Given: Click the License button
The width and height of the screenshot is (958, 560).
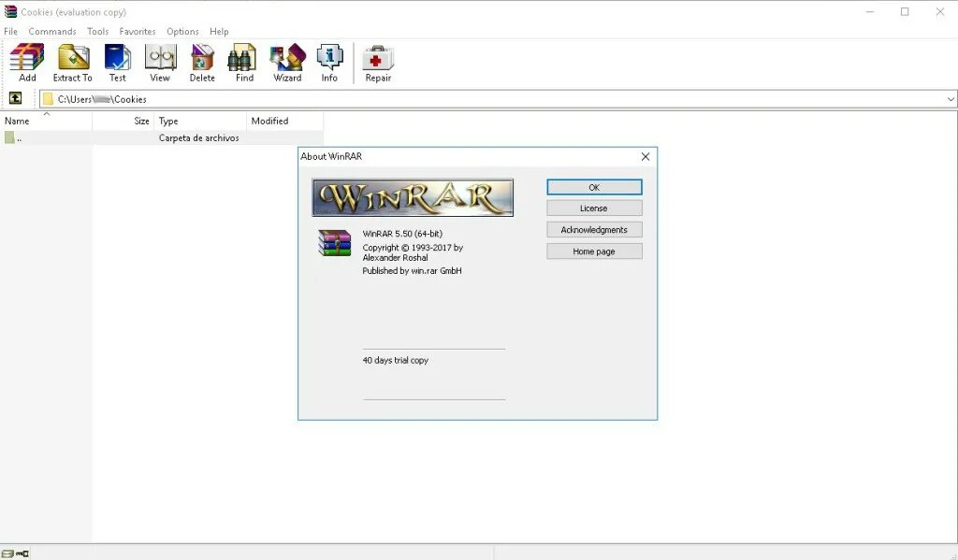Looking at the screenshot, I should coord(594,208).
